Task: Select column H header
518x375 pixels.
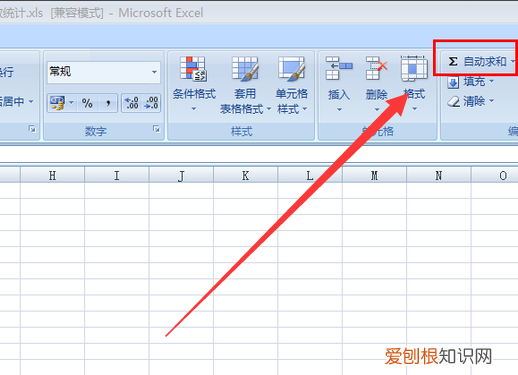Action: click(x=52, y=175)
